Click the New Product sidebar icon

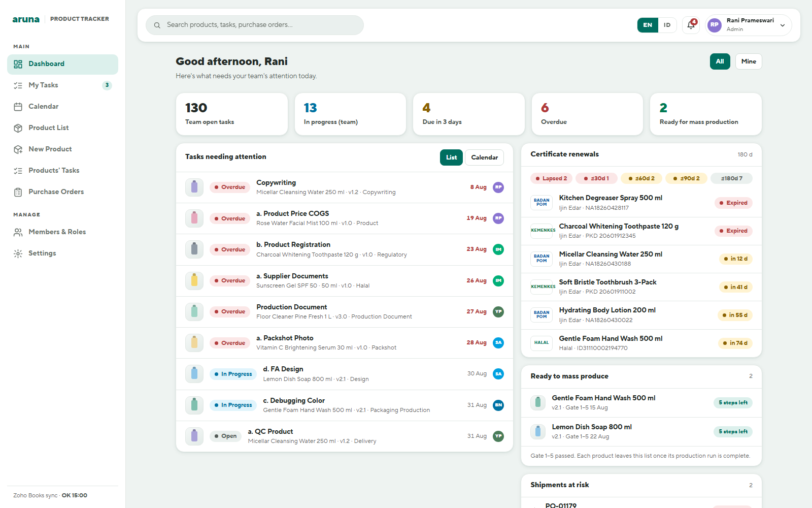pyautogui.click(x=18, y=149)
